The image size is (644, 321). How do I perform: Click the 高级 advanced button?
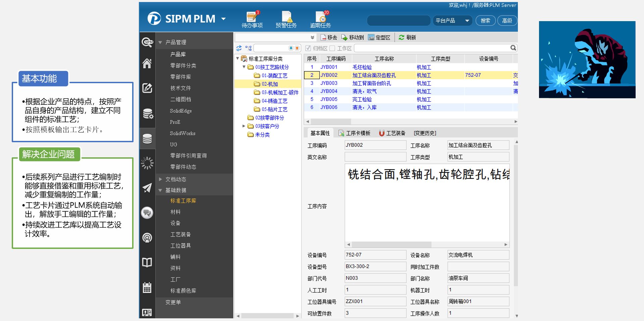pos(507,21)
